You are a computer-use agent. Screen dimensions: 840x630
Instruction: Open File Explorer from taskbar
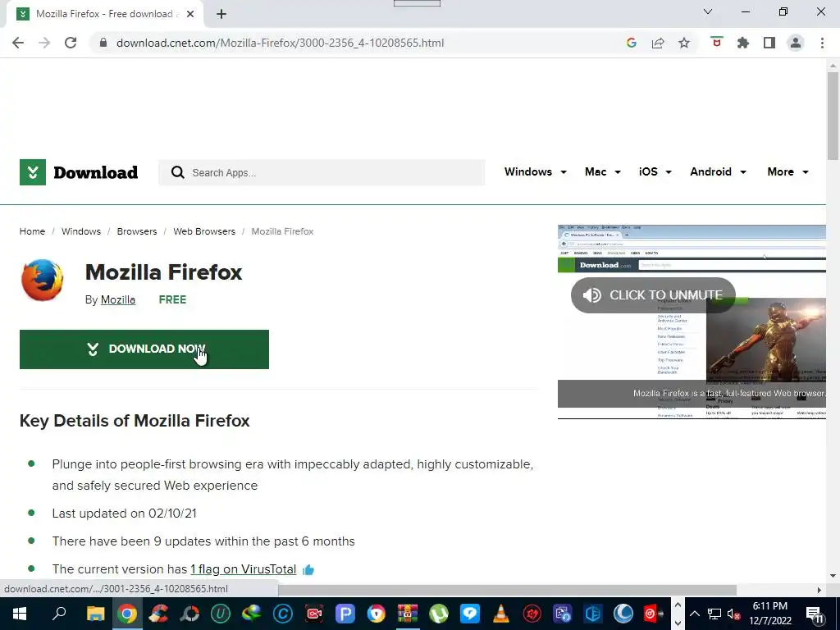(x=95, y=614)
